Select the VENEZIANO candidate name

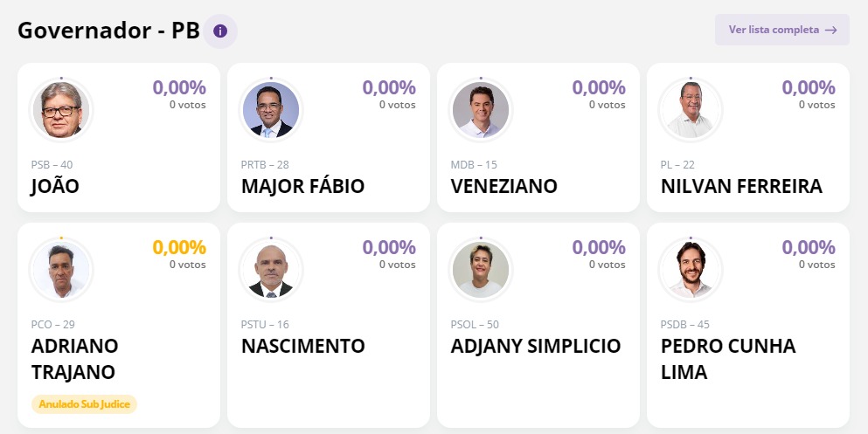503,186
